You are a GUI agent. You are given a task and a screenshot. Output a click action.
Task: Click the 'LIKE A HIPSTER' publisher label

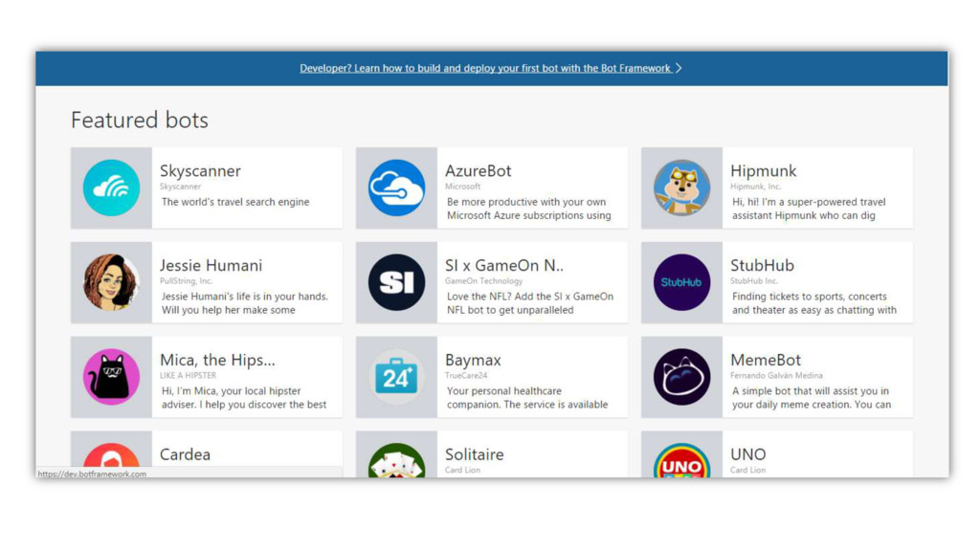click(x=189, y=375)
